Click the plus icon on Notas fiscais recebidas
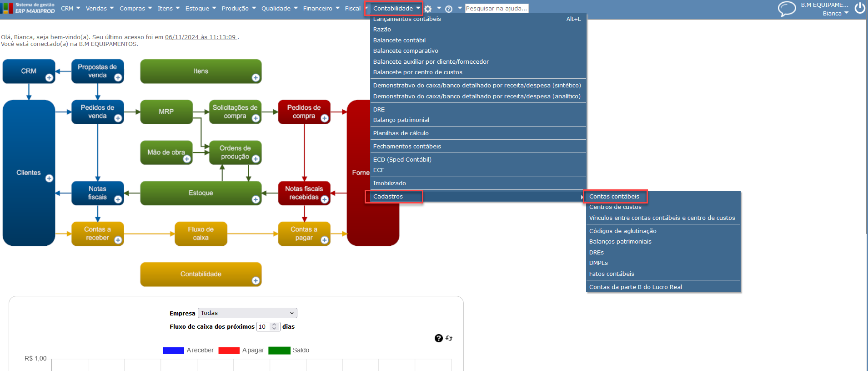Image resolution: width=868 pixels, height=371 pixels. tap(325, 199)
